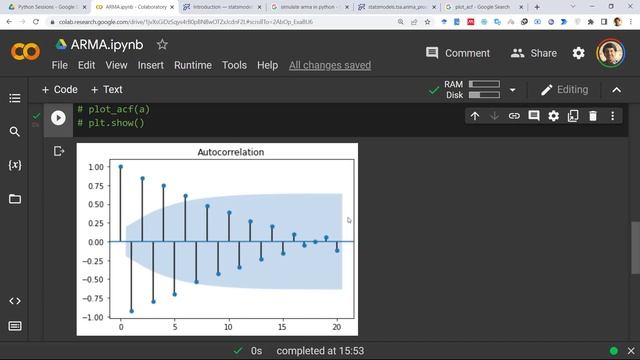640x360 pixels.
Task: Copy the link to this cell
Action: [514, 116]
